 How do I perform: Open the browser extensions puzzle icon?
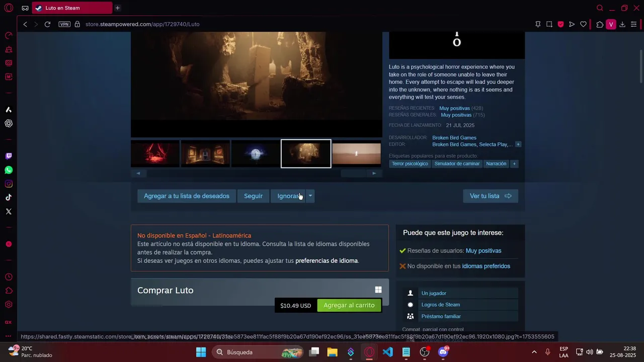click(x=600, y=24)
